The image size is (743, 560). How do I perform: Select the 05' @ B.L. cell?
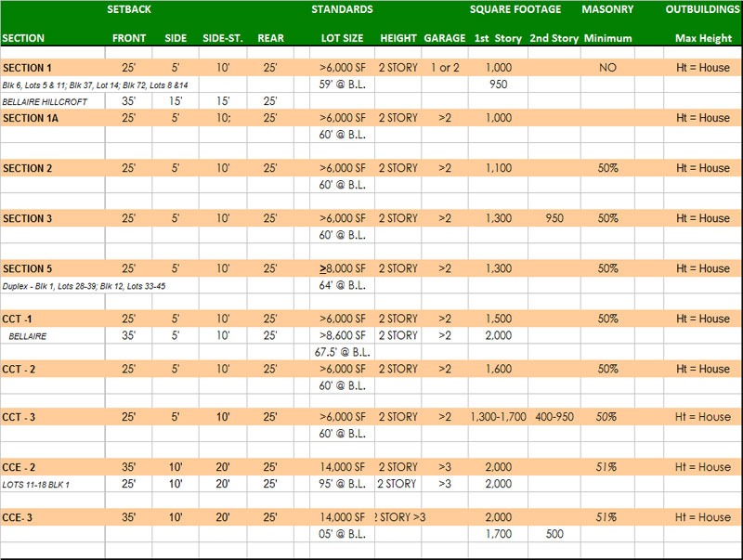click(x=342, y=534)
